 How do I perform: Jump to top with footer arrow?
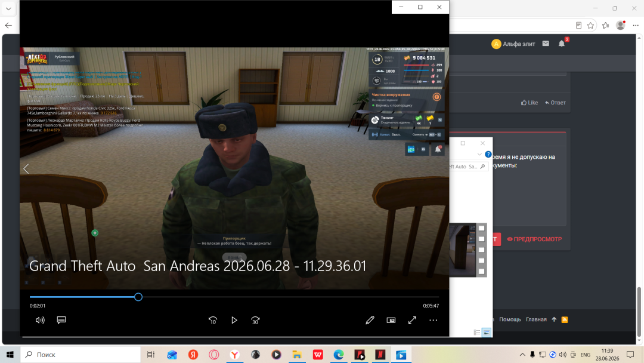[554, 319]
